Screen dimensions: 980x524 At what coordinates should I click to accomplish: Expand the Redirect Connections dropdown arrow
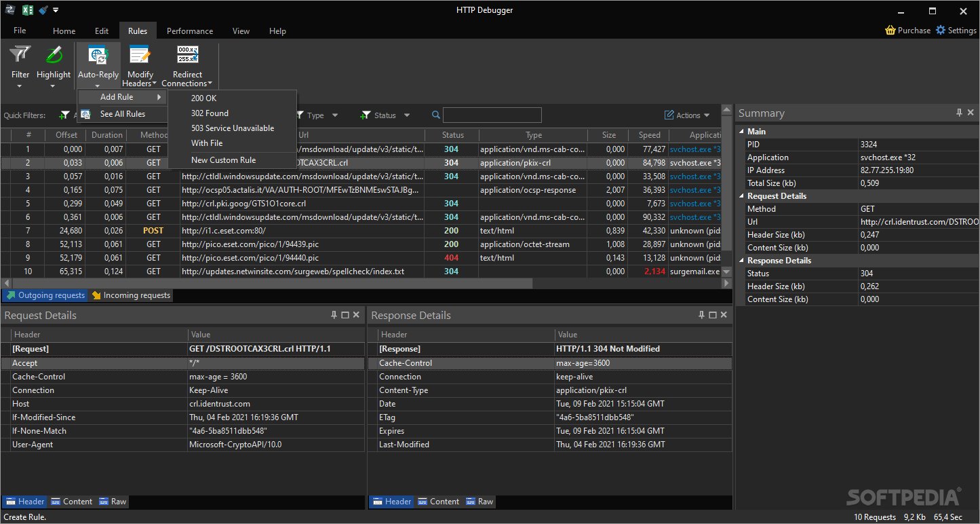coord(210,84)
